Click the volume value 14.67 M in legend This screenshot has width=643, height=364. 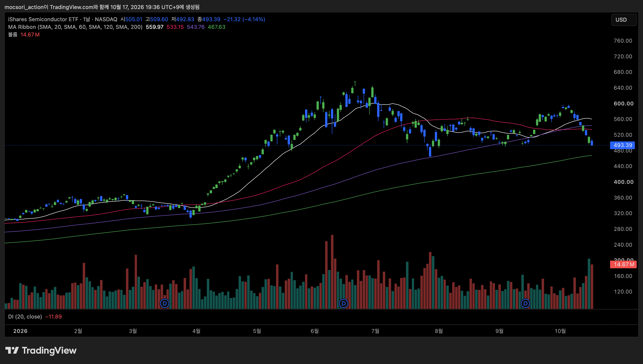coord(30,35)
